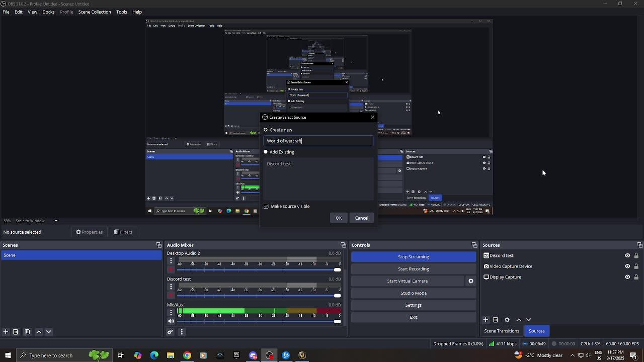Click OK in Create/Select Source dialog

(x=339, y=218)
